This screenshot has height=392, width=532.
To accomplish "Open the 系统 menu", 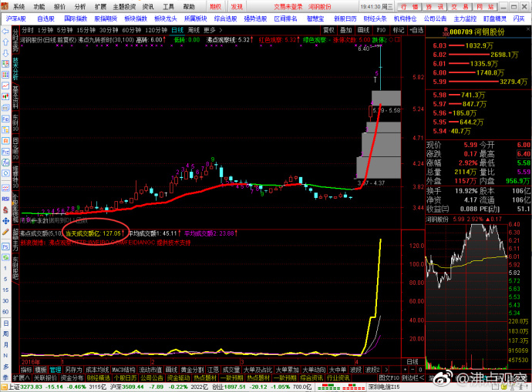I will point(19,5).
